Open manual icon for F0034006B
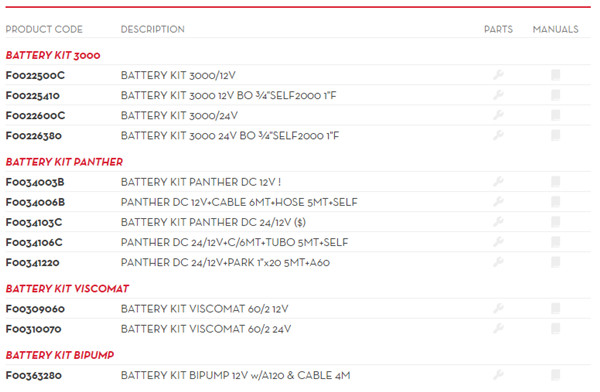Viewport: 600px width, 392px height. [x=556, y=202]
